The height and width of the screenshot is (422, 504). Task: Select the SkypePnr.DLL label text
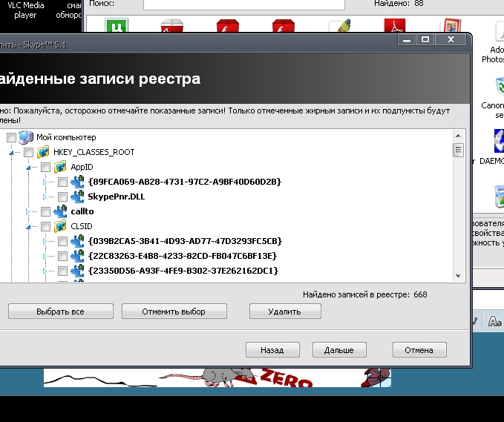click(117, 197)
